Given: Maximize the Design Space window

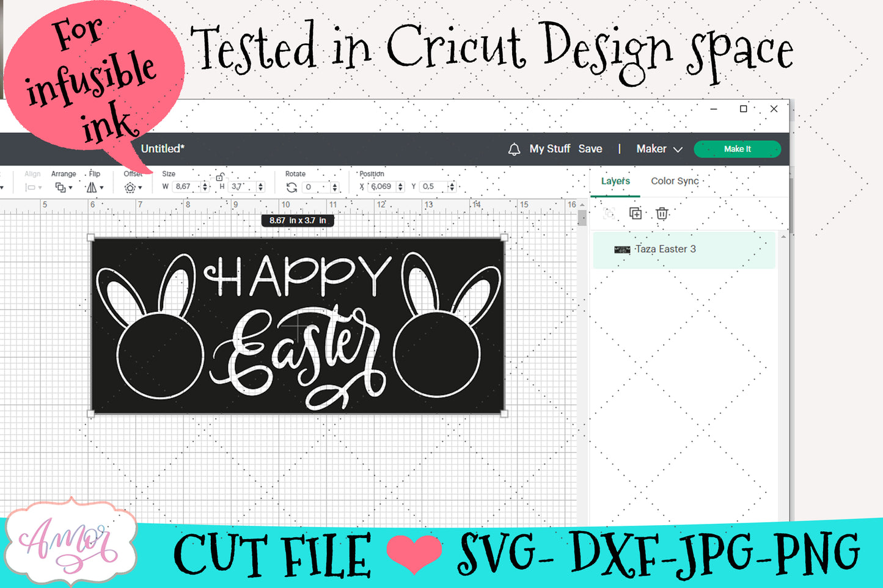Looking at the screenshot, I should [x=743, y=109].
